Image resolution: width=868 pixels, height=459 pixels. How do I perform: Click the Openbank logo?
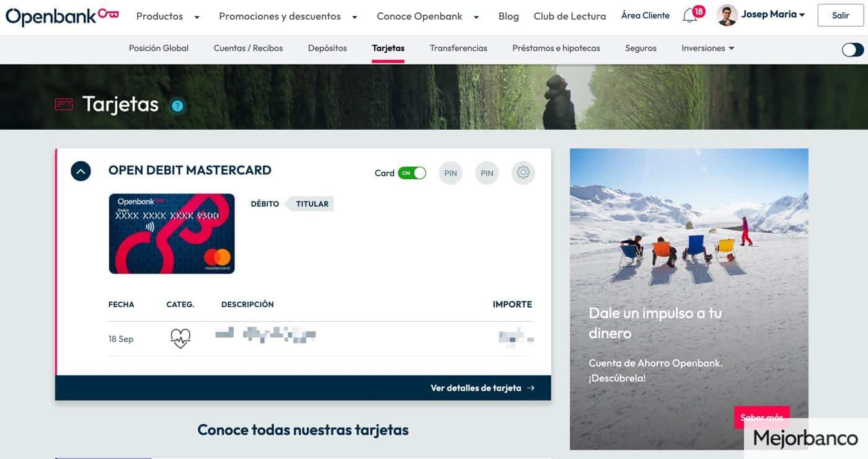click(62, 16)
